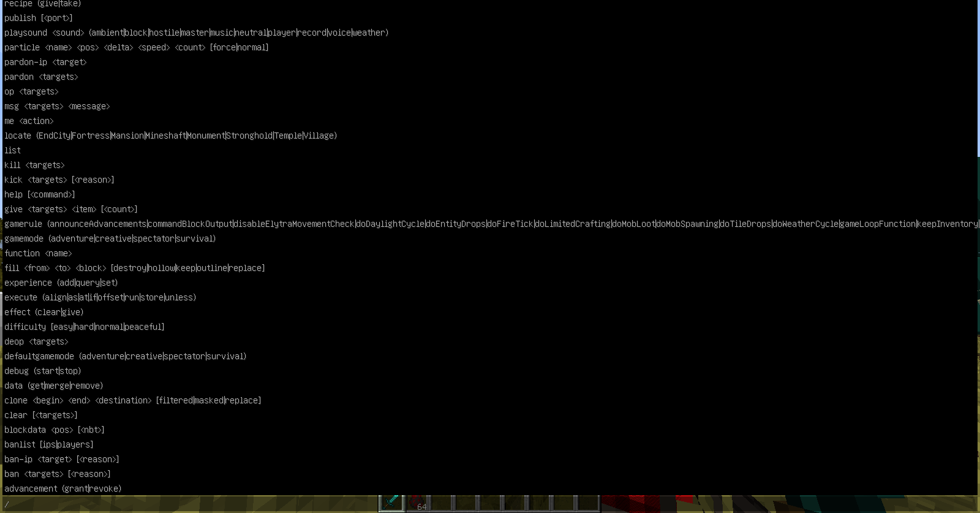This screenshot has width=980, height=513.
Task: Select the redstone stack of 64
Action: coord(417,503)
